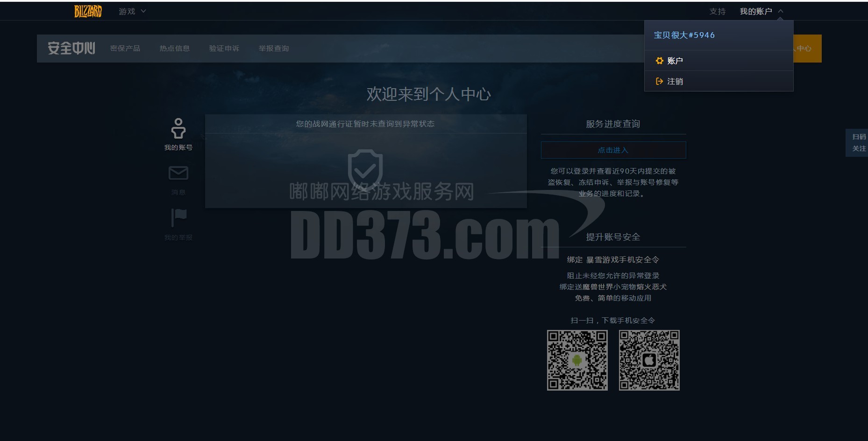Screen dimensions: 868x441
Task: Click the logout icon beside 注销
Action: pos(659,81)
